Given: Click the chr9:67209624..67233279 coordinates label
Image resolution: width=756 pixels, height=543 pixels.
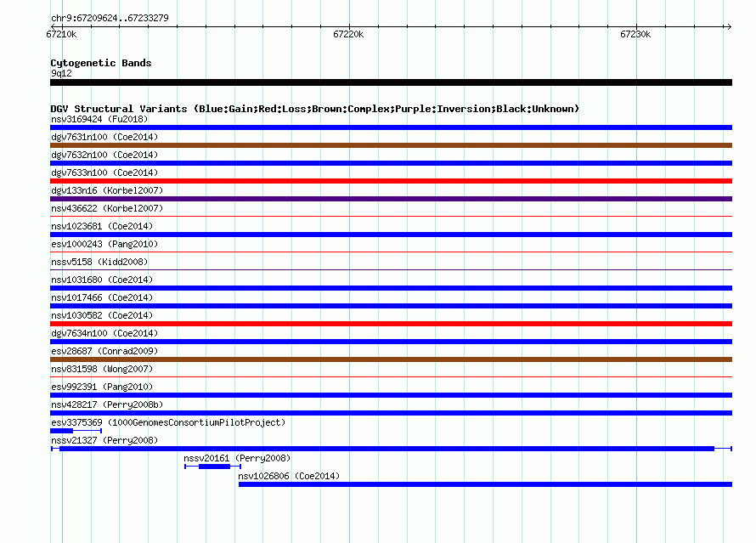Looking at the screenshot, I should pos(110,18).
